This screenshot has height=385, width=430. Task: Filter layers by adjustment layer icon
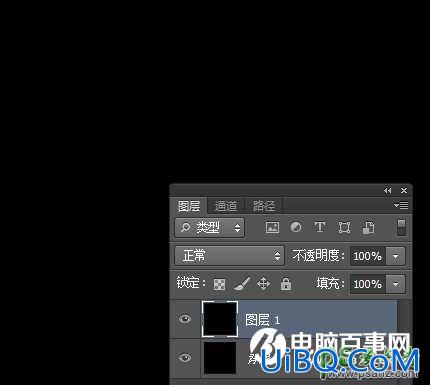point(296,228)
